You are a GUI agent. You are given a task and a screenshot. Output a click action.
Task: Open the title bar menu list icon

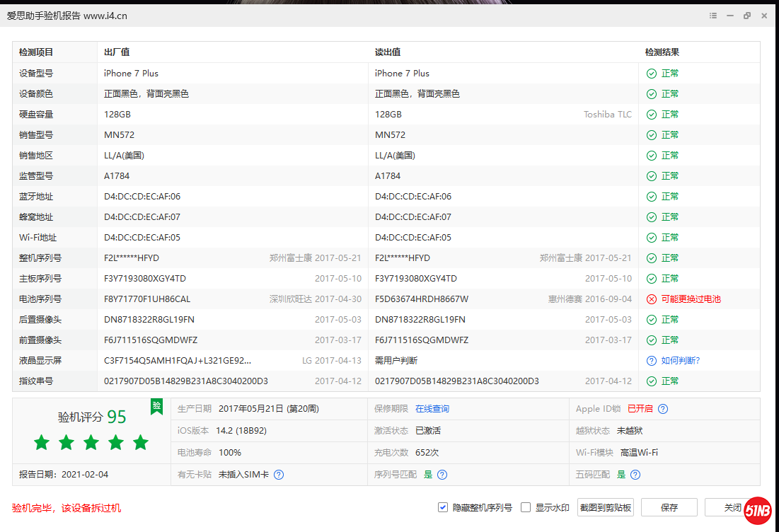pos(713,16)
